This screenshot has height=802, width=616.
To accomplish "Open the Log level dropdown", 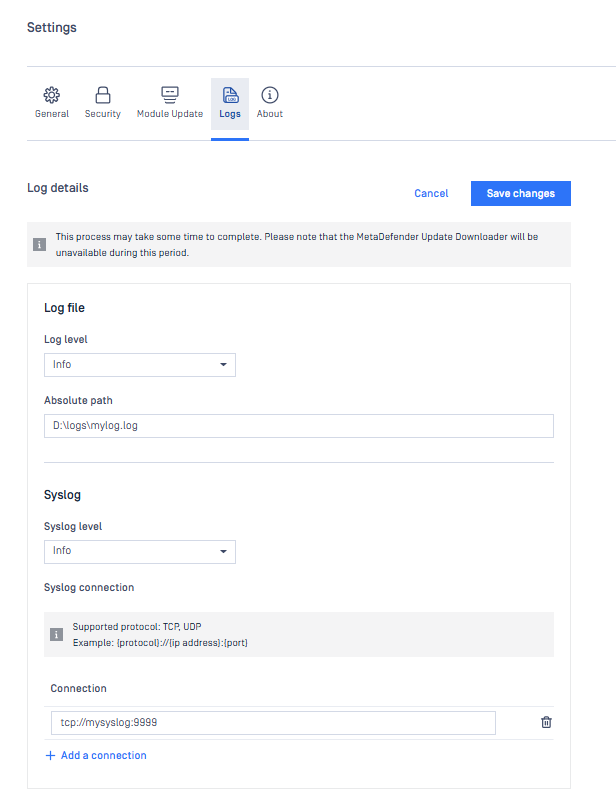I will (x=140, y=365).
